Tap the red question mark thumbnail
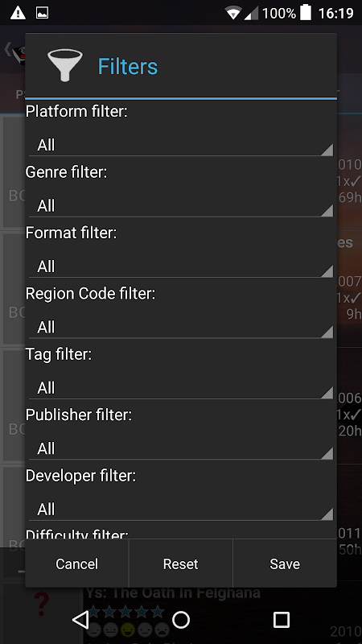Image resolution: width=362 pixels, height=644 pixels. coord(42,604)
